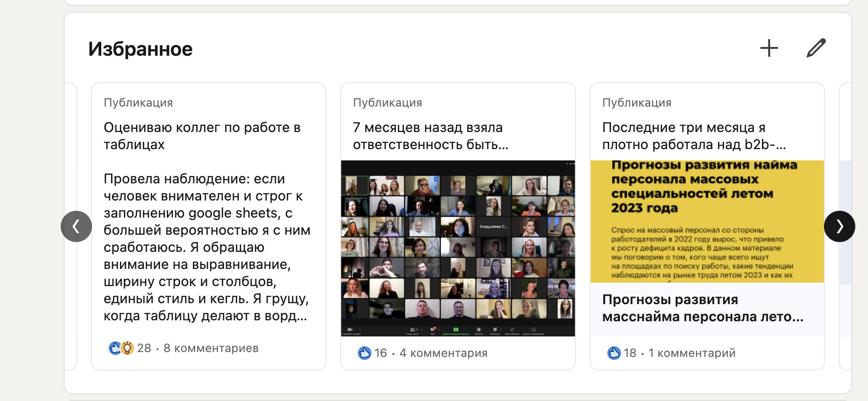View 8 комментариев on first post
This screenshot has width=868, height=401.
(211, 348)
